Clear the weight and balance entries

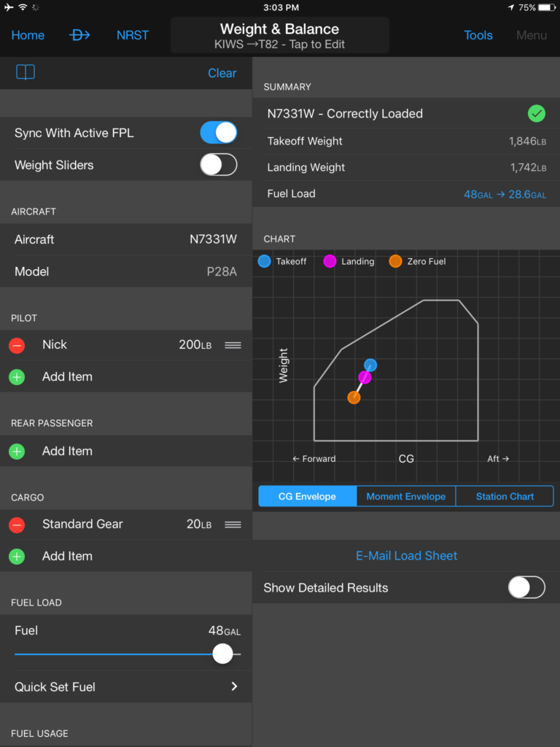tap(222, 73)
